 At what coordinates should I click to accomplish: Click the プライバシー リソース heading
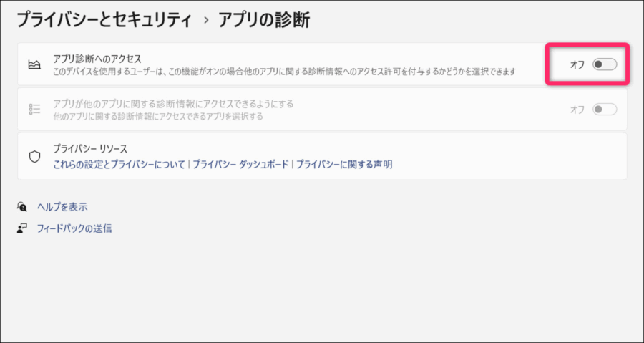90,150
